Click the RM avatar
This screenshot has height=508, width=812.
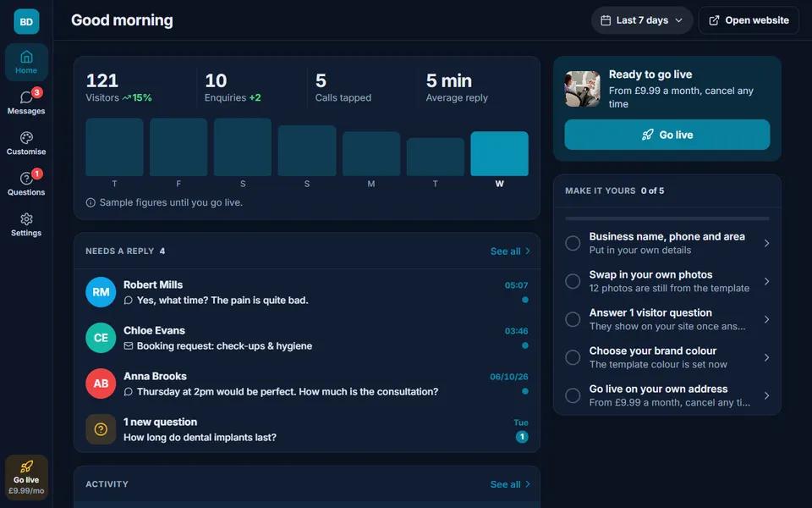click(101, 292)
